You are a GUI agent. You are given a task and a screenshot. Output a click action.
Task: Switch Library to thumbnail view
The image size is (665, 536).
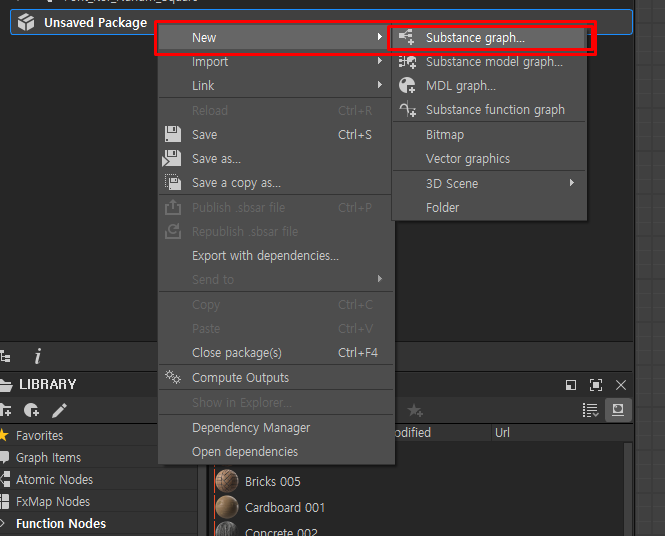618,410
